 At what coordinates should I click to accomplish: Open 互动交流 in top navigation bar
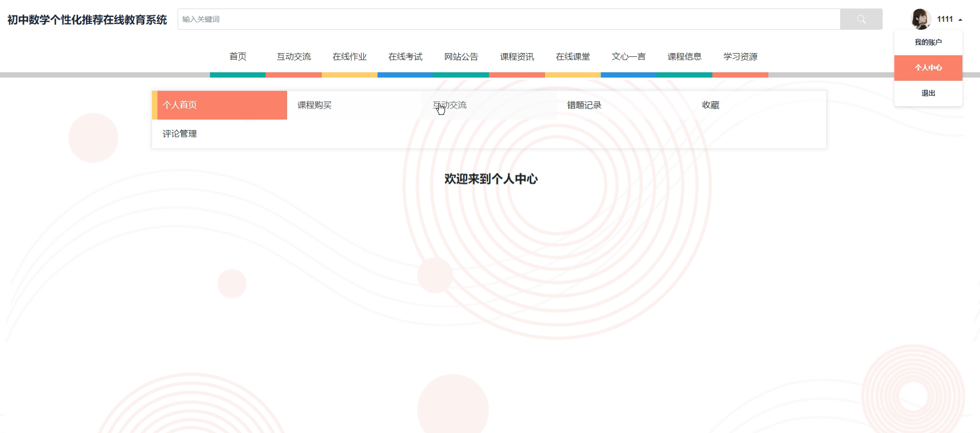(x=294, y=56)
